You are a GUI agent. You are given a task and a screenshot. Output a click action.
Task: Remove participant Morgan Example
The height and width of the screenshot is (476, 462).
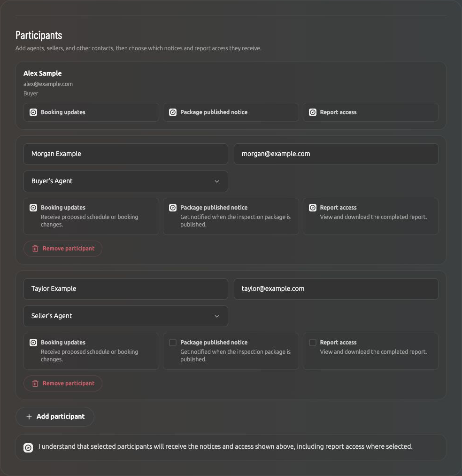click(x=63, y=249)
